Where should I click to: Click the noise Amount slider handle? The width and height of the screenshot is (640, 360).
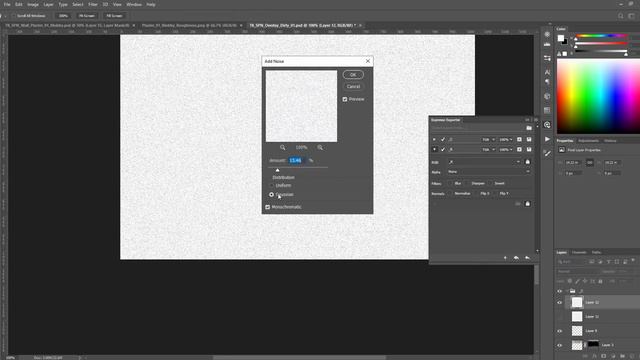(x=278, y=170)
